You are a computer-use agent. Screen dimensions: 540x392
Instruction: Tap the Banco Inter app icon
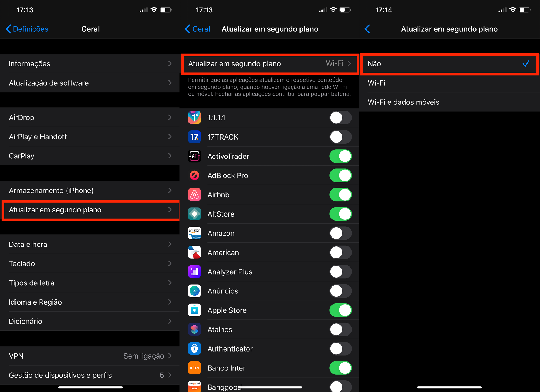click(x=194, y=368)
